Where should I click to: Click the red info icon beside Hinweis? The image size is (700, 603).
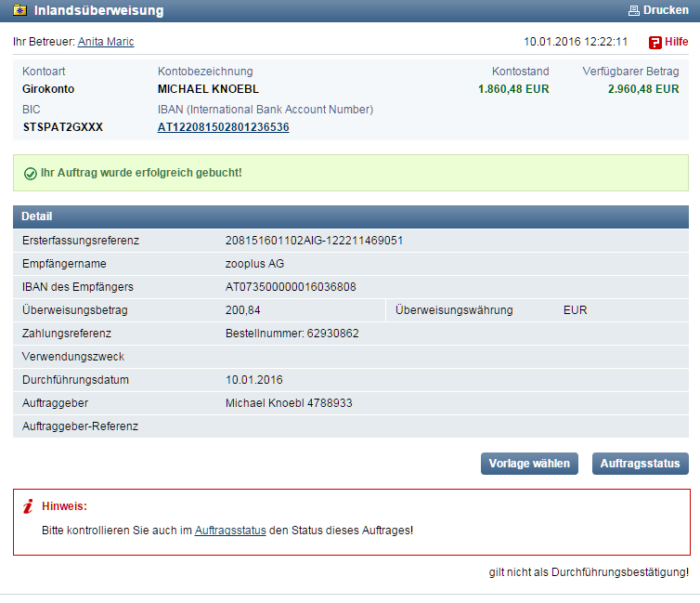coord(28,506)
